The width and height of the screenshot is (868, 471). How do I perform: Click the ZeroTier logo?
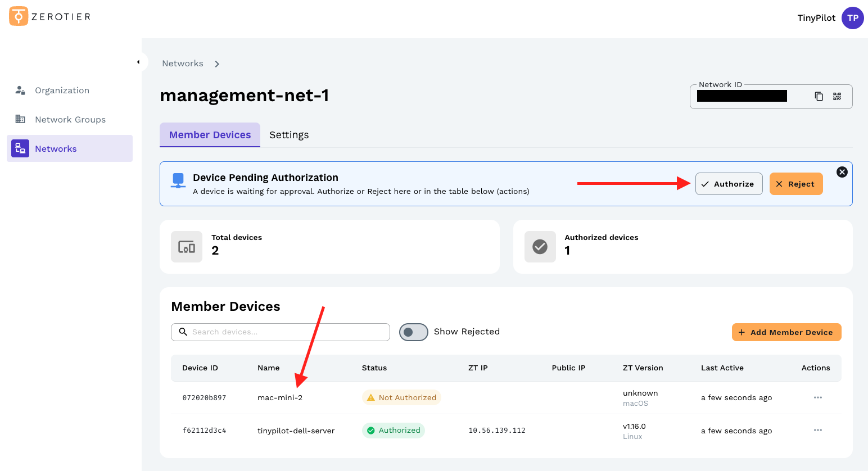(x=49, y=16)
